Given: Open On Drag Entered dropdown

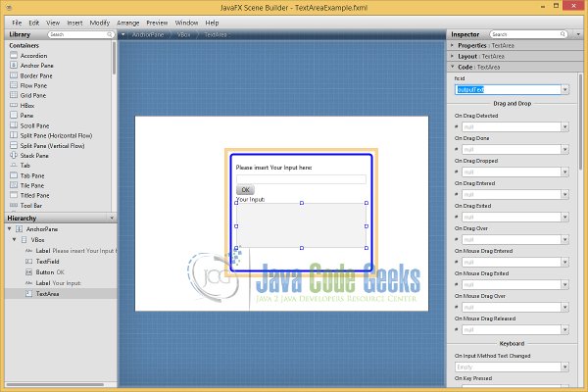Looking at the screenshot, I should (x=564, y=195).
